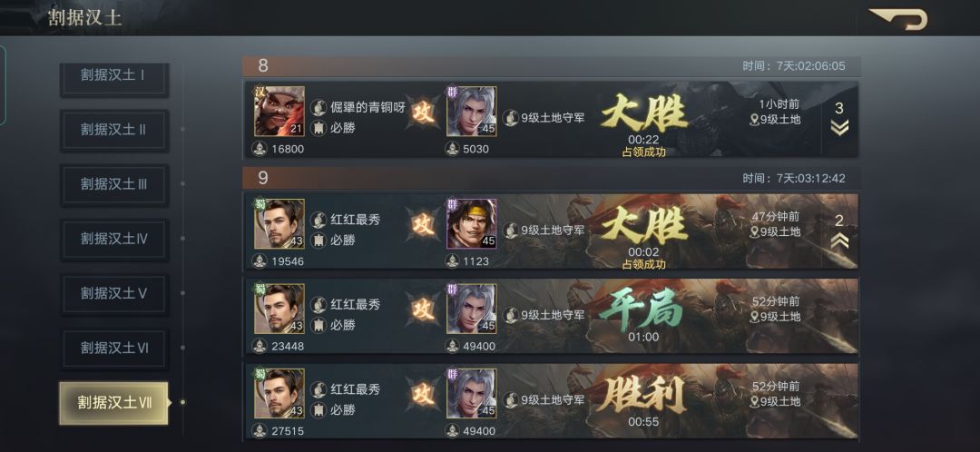Tap the 攻 attack icon in battle 8
980x452 pixels.
point(424,113)
